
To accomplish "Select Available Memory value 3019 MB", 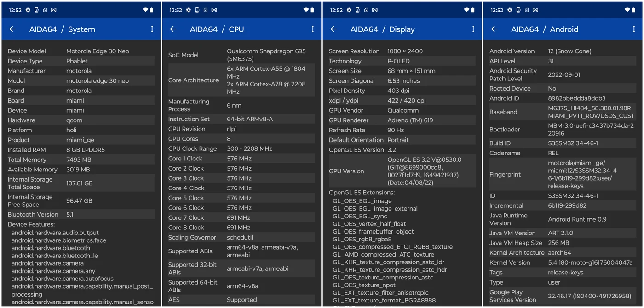I will pos(78,170).
